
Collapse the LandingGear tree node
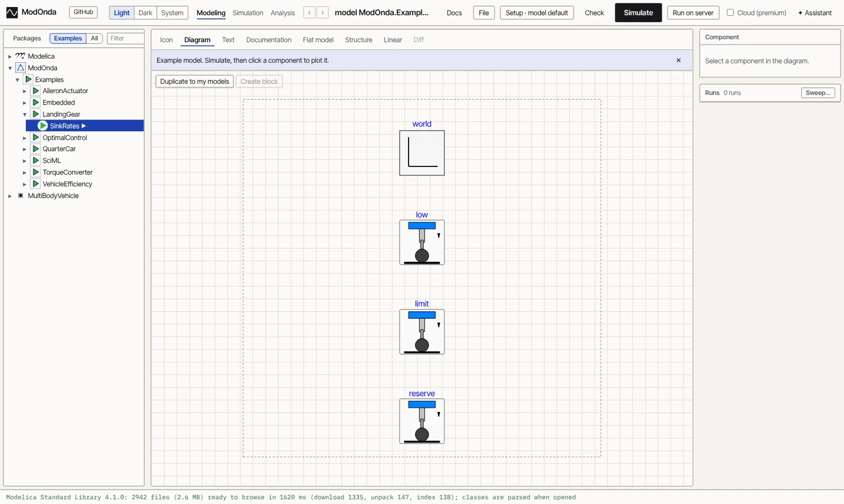25,115
